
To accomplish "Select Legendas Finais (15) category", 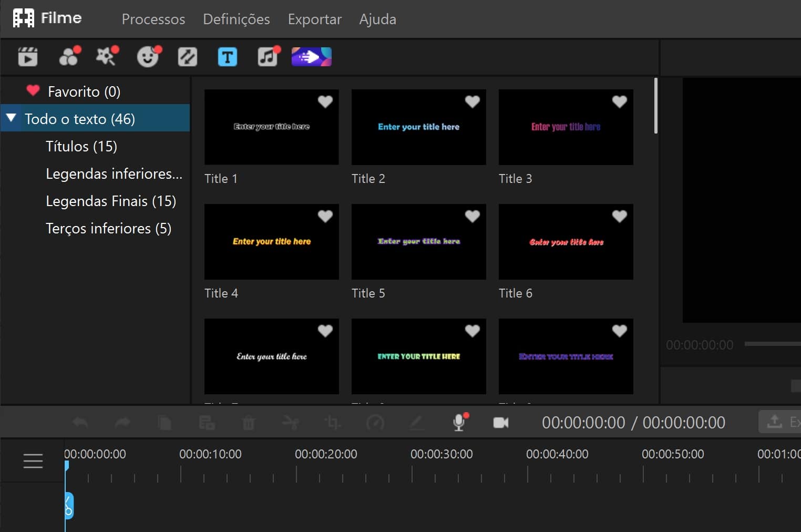I will point(95,201).
